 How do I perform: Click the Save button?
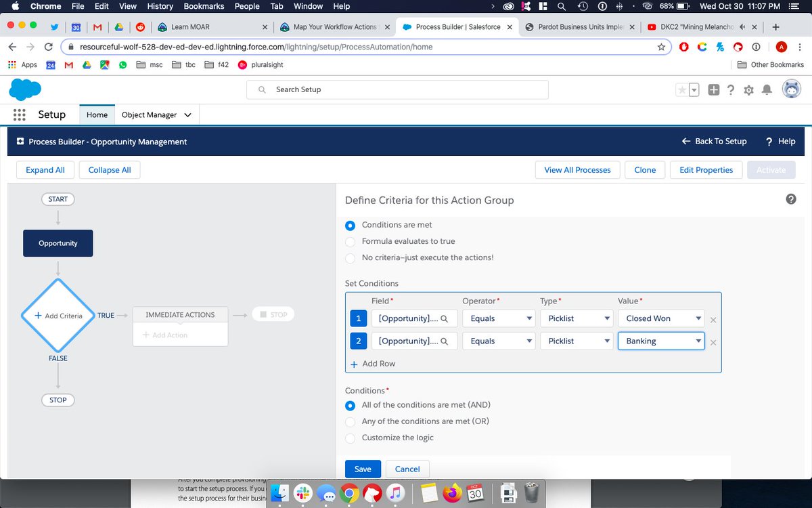tap(363, 469)
